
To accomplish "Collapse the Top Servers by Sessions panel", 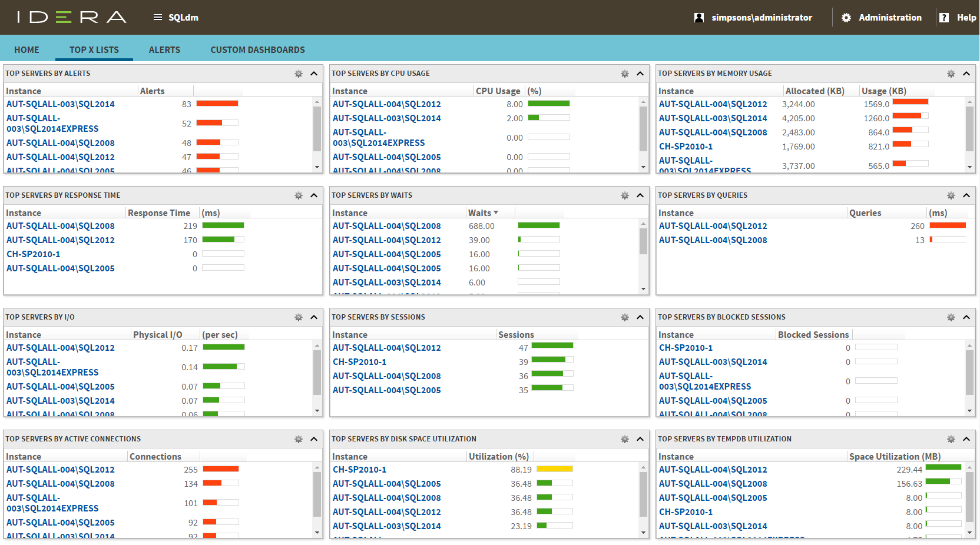I will click(640, 317).
